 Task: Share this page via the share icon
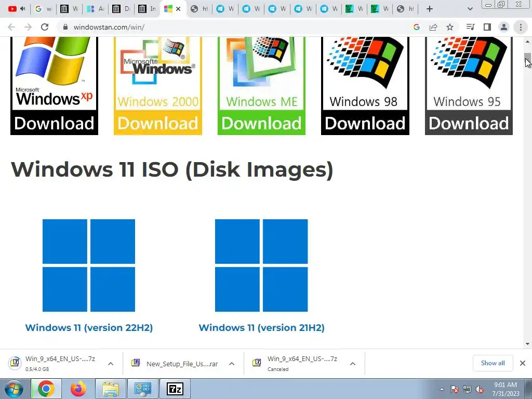(x=433, y=27)
